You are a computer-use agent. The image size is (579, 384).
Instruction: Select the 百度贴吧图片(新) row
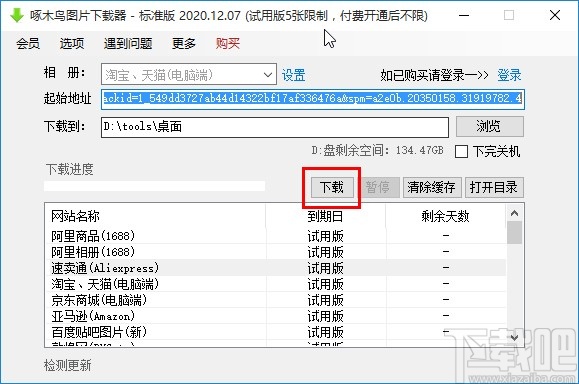(275, 332)
